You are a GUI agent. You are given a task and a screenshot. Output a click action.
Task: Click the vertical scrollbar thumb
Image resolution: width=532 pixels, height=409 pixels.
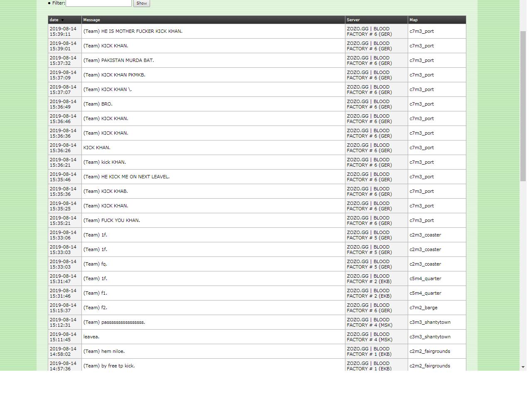coord(523,106)
